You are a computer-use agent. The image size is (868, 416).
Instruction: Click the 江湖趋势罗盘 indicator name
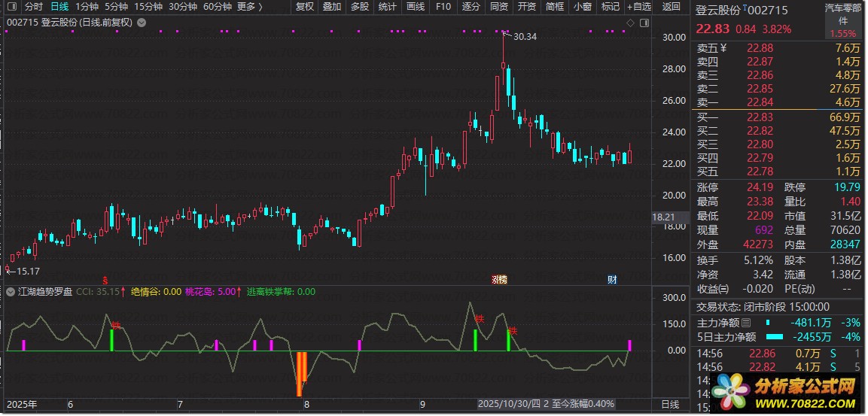(45, 292)
